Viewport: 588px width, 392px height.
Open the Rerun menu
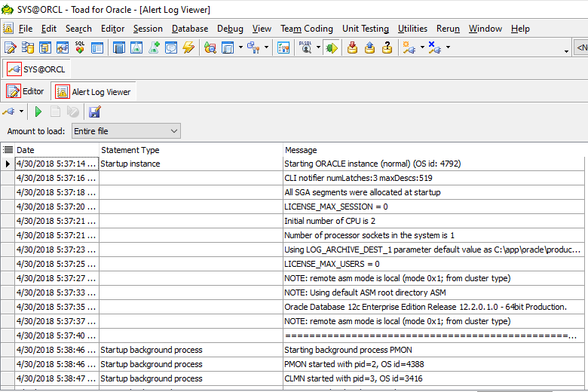[448, 29]
